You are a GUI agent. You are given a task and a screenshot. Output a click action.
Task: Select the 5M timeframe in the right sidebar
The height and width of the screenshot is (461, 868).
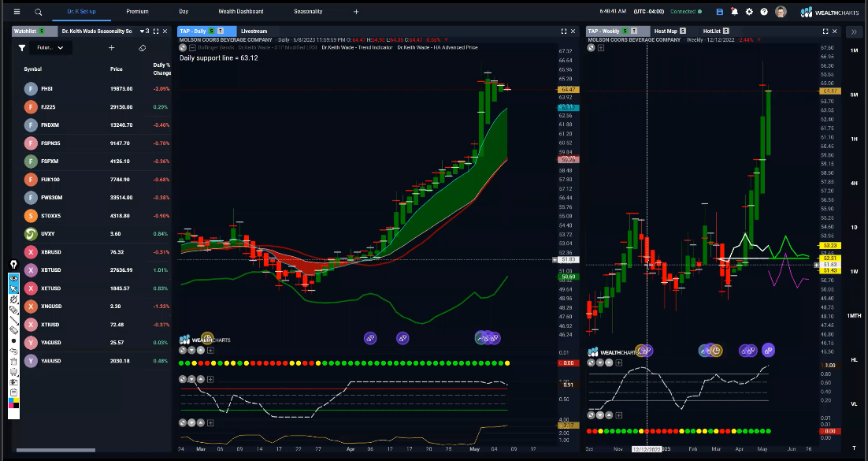(854, 95)
